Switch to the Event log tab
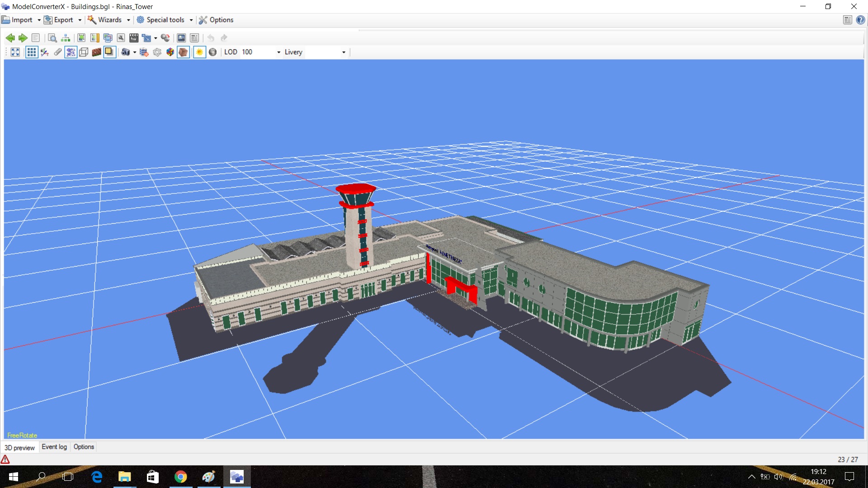Image resolution: width=868 pixels, height=488 pixels. click(x=54, y=447)
